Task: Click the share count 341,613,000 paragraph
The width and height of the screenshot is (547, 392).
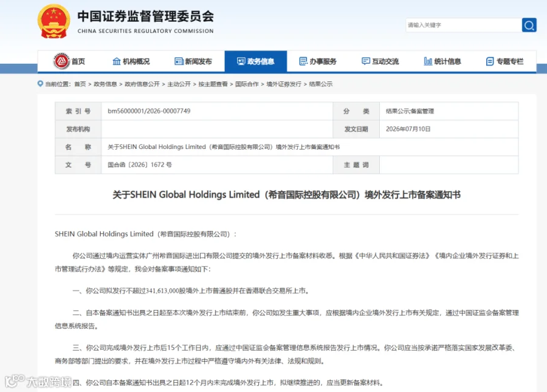Action: click(x=191, y=291)
